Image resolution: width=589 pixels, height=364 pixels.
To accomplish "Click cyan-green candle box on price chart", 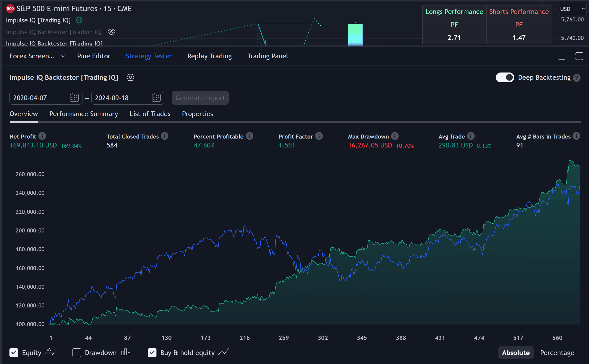I will point(355,35).
